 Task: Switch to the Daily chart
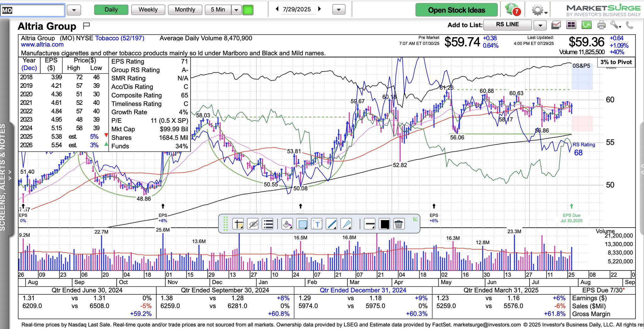[111, 10]
